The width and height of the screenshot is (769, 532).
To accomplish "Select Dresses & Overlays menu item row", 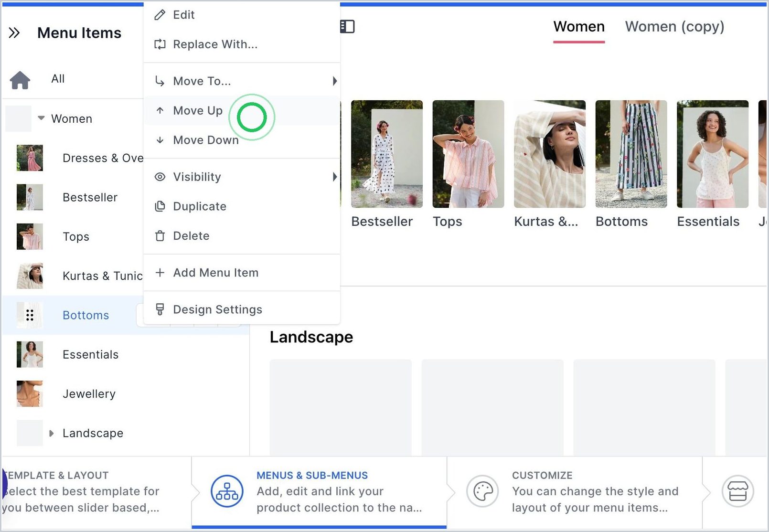I will (73, 158).
